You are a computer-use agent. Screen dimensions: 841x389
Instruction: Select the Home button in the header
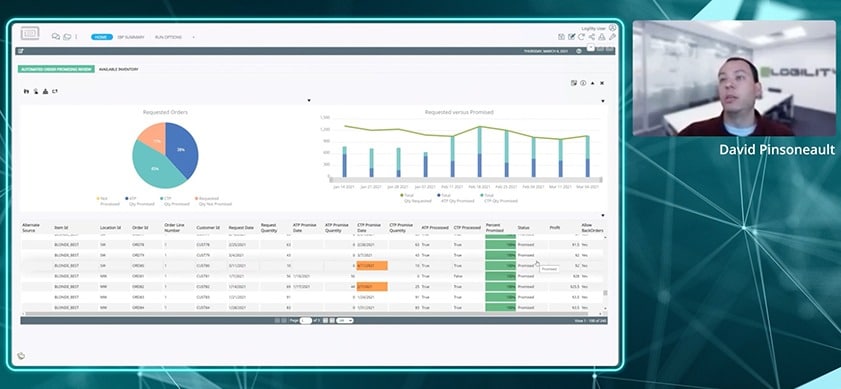[x=101, y=37]
